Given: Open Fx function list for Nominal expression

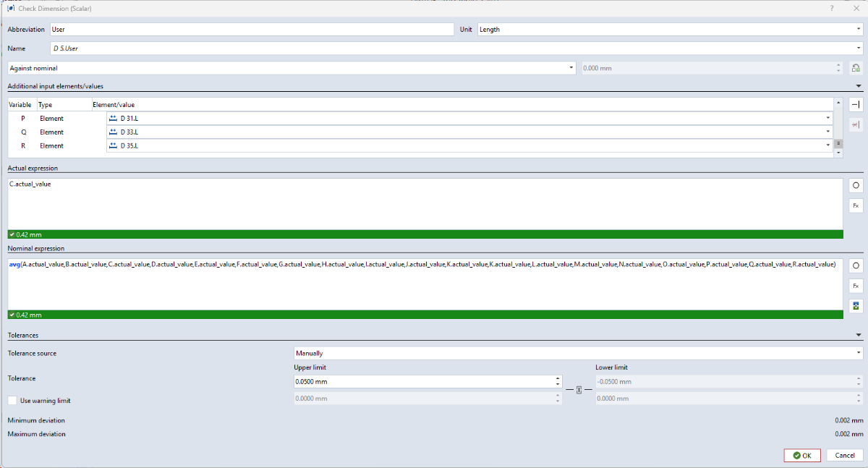Looking at the screenshot, I should pyautogui.click(x=856, y=286).
